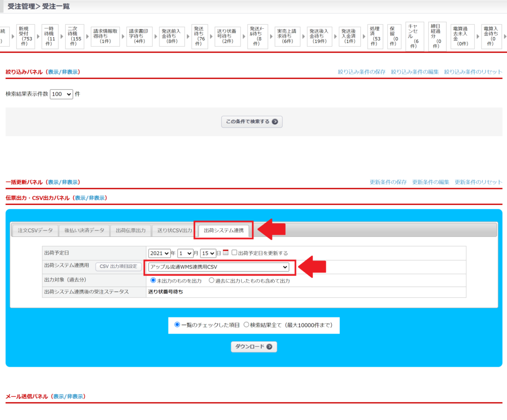Open the 検索結果表示件数 100 dropdown

click(x=61, y=94)
